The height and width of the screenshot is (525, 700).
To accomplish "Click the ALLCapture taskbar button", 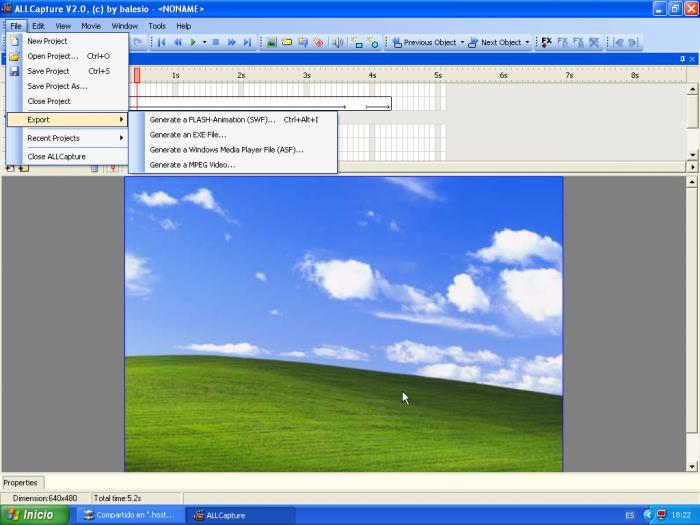I will [241, 515].
